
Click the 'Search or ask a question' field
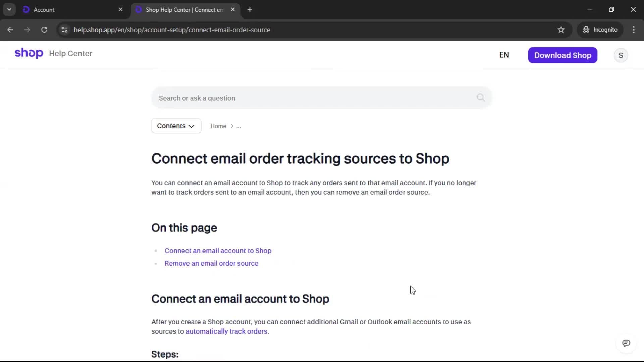point(315,98)
